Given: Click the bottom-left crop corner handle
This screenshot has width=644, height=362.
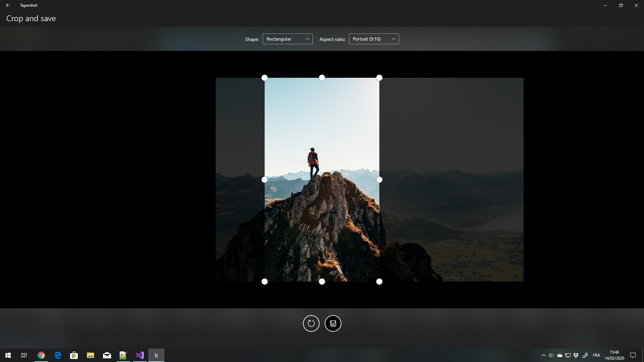Looking at the screenshot, I should pyautogui.click(x=265, y=282).
